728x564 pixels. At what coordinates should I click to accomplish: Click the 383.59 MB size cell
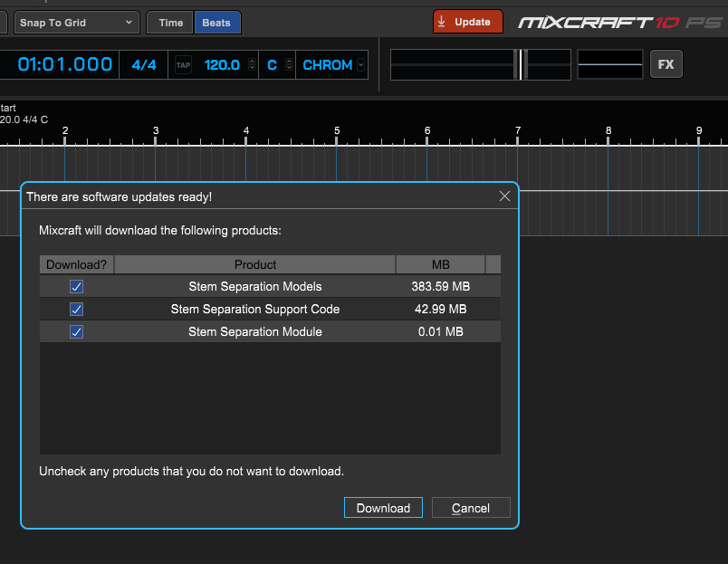pyautogui.click(x=441, y=286)
